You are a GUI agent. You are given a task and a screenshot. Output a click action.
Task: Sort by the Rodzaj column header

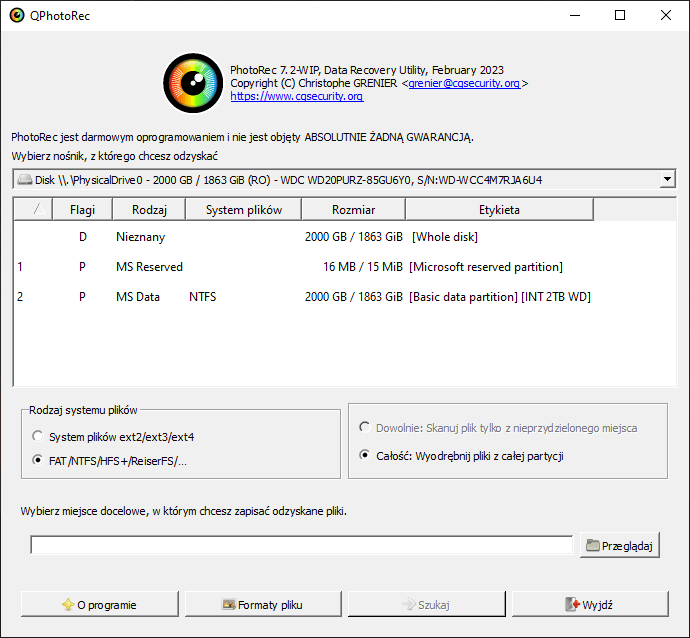[149, 209]
